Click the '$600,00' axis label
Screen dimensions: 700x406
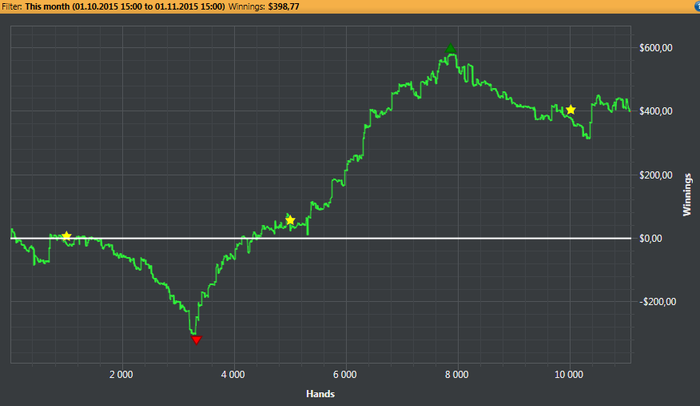click(x=656, y=48)
